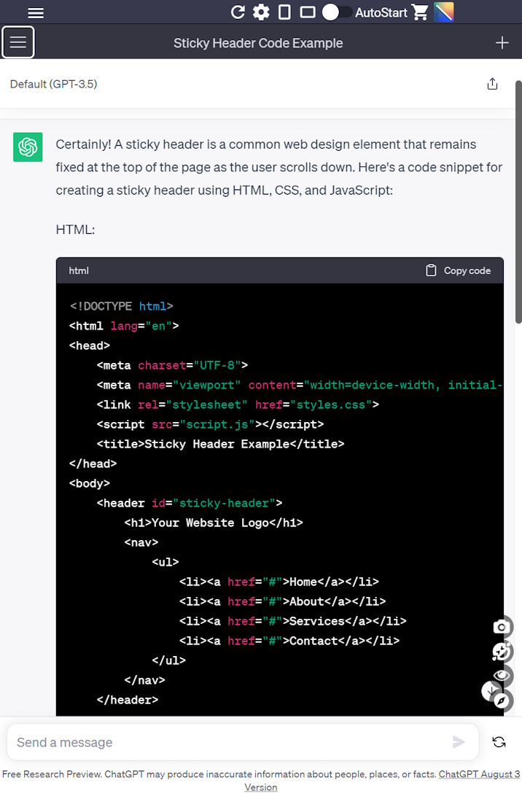The height and width of the screenshot is (812, 522).
Task: Expand the chat sidebar menu button
Action: 18,42
